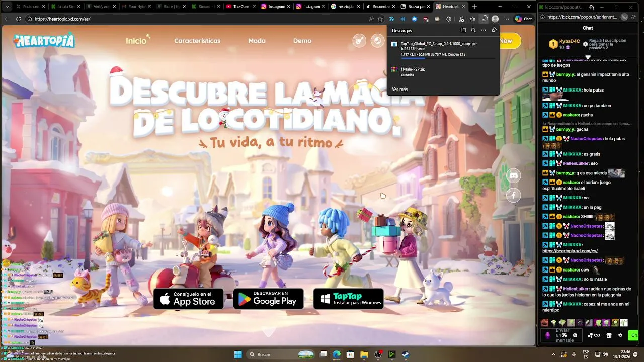Click removed Hytale-P2P.zip download entry
This screenshot has height=362, width=644.
(x=443, y=72)
